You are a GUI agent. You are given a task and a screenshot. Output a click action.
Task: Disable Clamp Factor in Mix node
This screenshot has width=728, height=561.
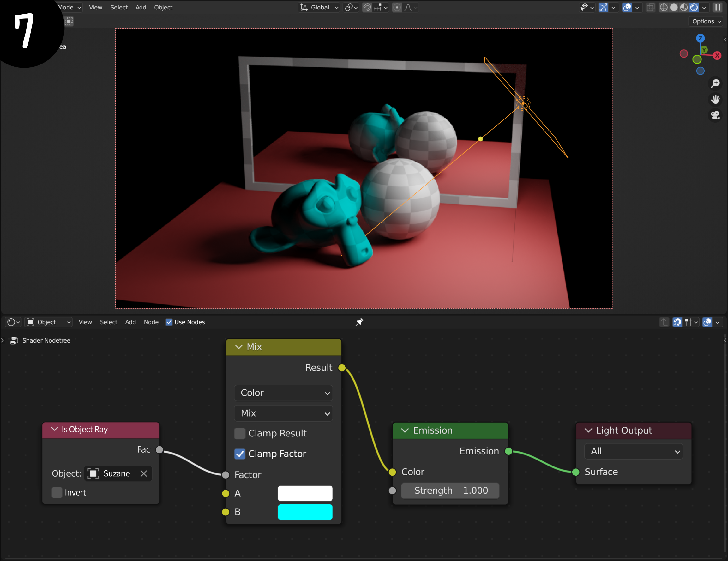click(240, 454)
